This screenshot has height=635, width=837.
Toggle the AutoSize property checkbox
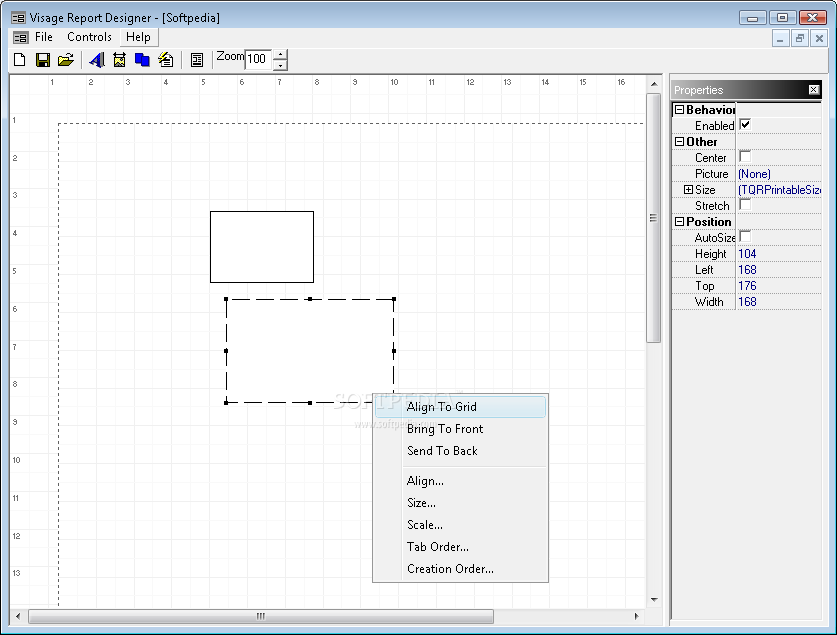tap(745, 237)
